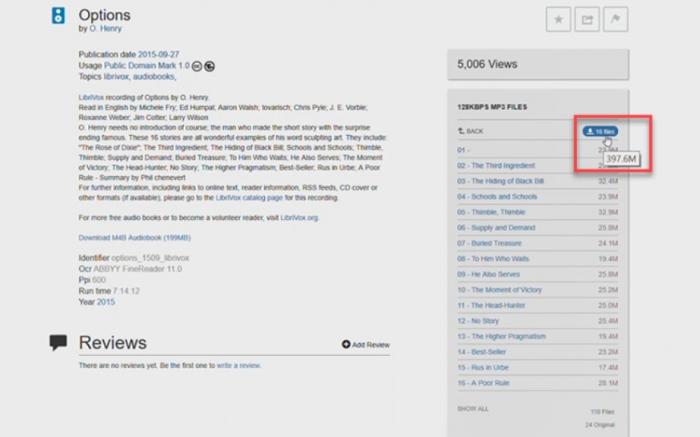The width and height of the screenshot is (700, 437).
Task: Click the audio speaker icon beside Options title
Action: pyautogui.click(x=58, y=16)
